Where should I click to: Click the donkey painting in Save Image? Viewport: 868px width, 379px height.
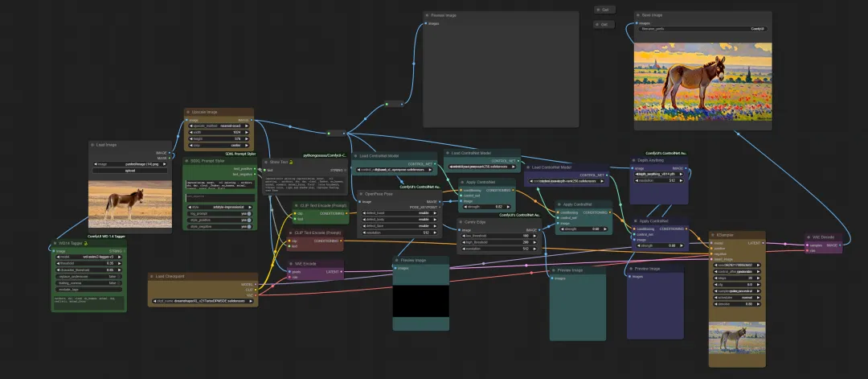[702, 86]
